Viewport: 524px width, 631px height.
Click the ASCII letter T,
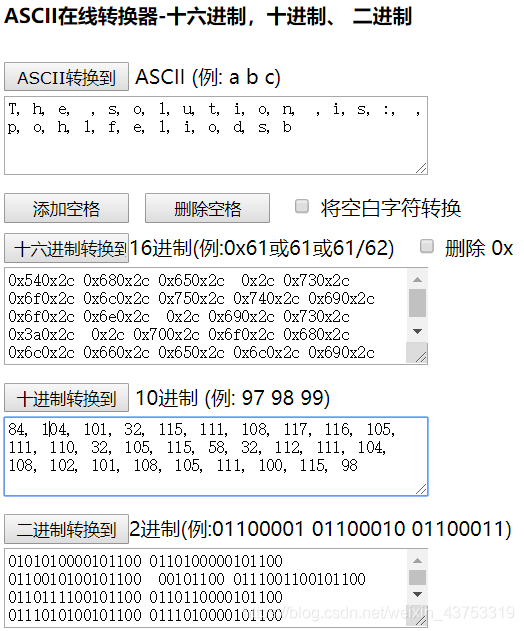(x=14, y=109)
